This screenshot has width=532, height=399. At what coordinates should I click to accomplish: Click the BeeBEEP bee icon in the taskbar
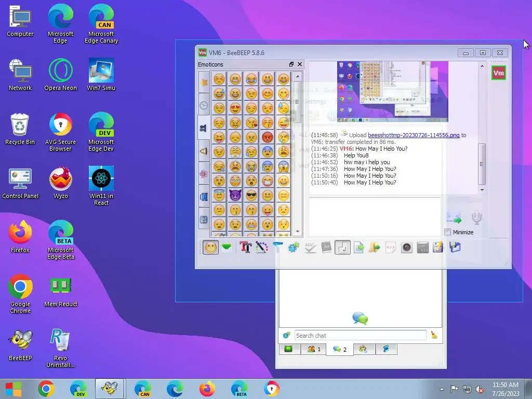tap(110, 389)
